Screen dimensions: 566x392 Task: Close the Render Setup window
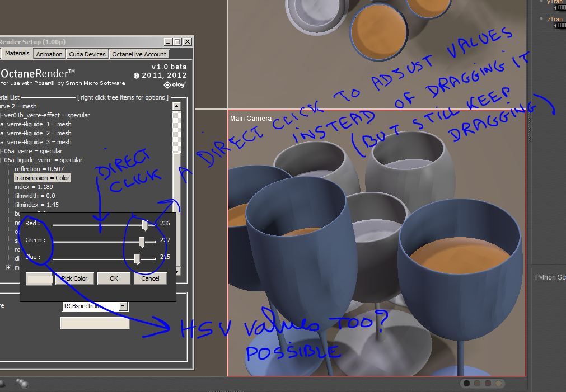pos(188,42)
